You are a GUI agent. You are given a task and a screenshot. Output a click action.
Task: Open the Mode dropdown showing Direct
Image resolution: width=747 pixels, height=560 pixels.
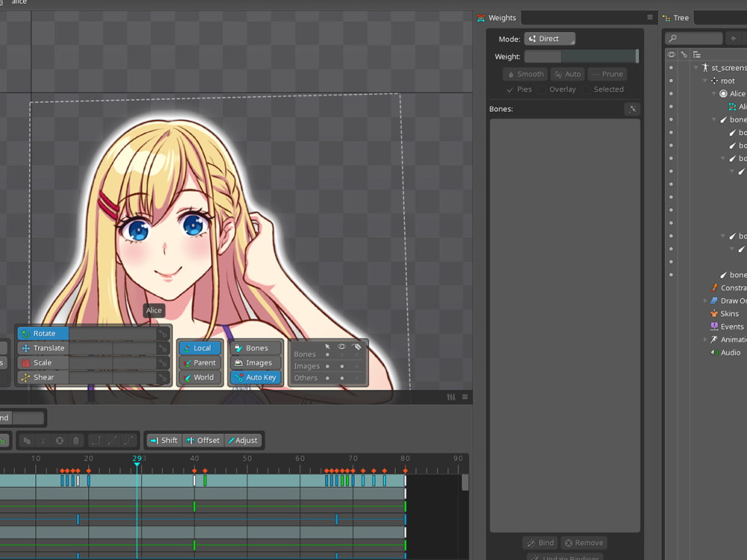click(550, 38)
